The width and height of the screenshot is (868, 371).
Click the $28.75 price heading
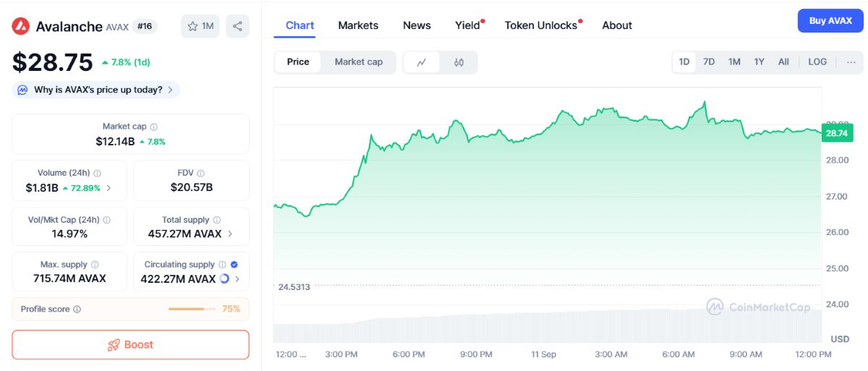52,62
